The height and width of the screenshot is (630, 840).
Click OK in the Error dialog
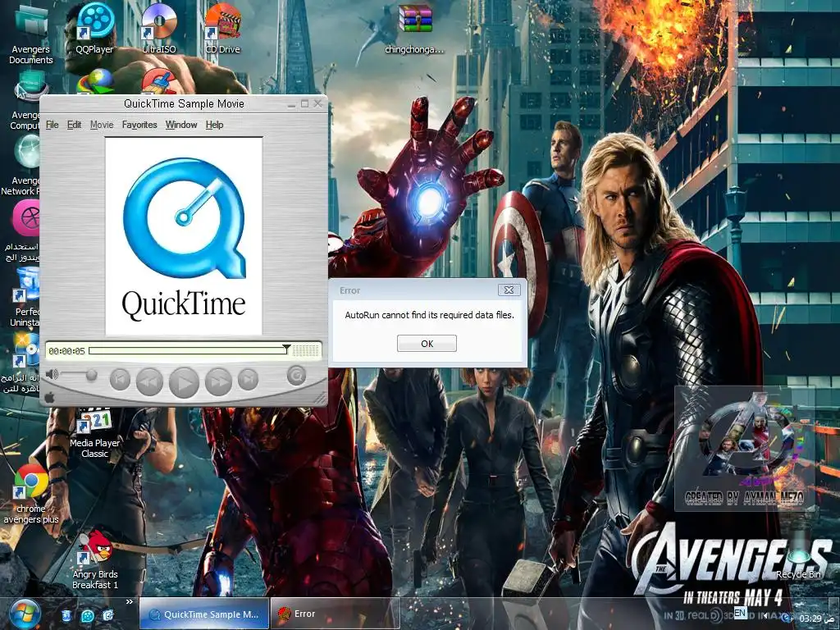coord(427,344)
